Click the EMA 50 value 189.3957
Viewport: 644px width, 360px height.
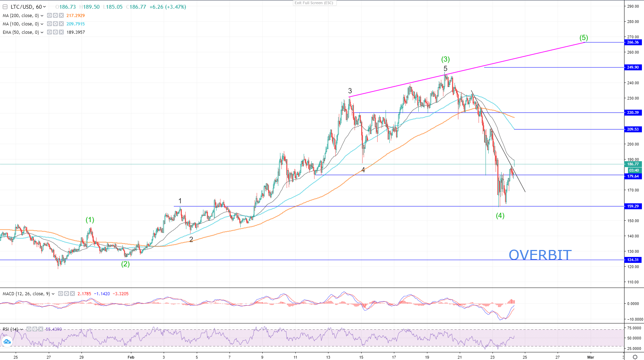pyautogui.click(x=76, y=32)
